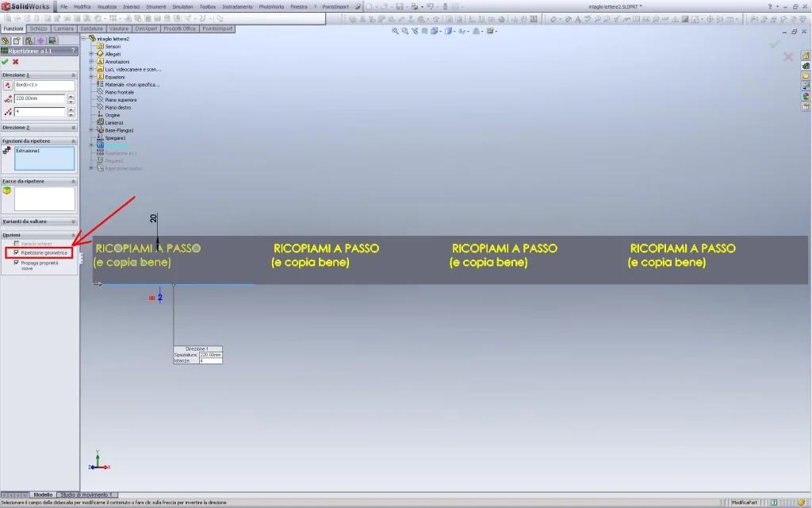Screen dimensions: 812x508
Task: Open the DimXpertManager tab icon
Action: (40, 40)
